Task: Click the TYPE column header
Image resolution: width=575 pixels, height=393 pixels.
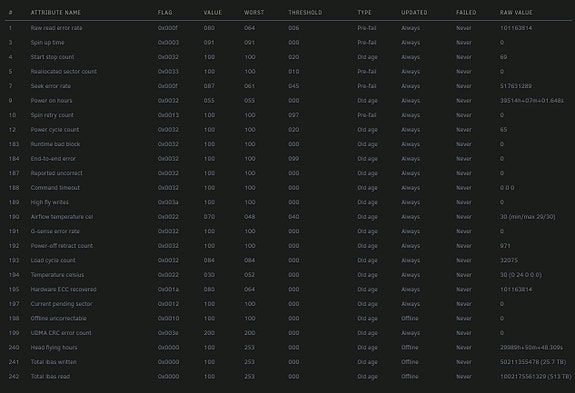Action: pyautogui.click(x=364, y=12)
